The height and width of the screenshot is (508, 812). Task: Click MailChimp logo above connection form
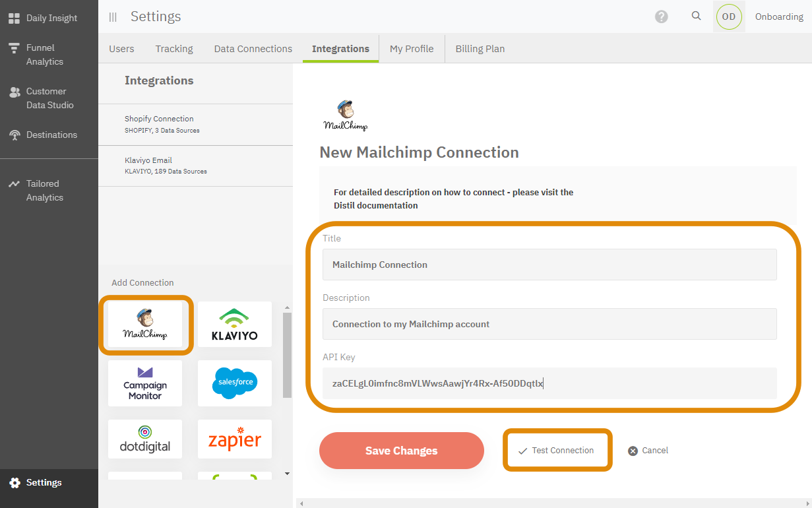346,115
